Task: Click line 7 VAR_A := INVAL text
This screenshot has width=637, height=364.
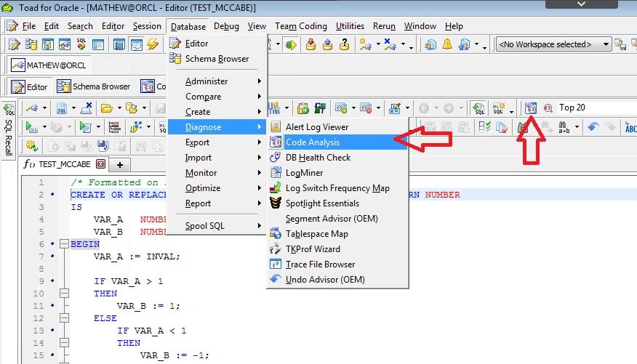Action: pos(137,256)
